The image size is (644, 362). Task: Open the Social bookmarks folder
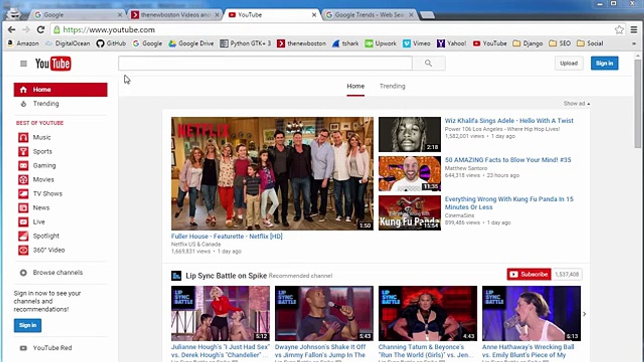[590, 44]
